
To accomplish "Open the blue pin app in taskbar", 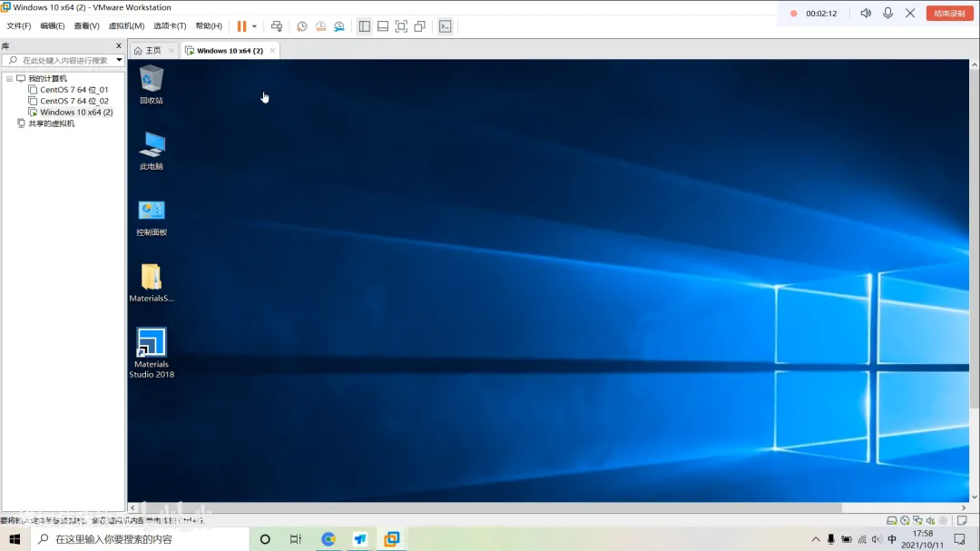I will pyautogui.click(x=360, y=539).
